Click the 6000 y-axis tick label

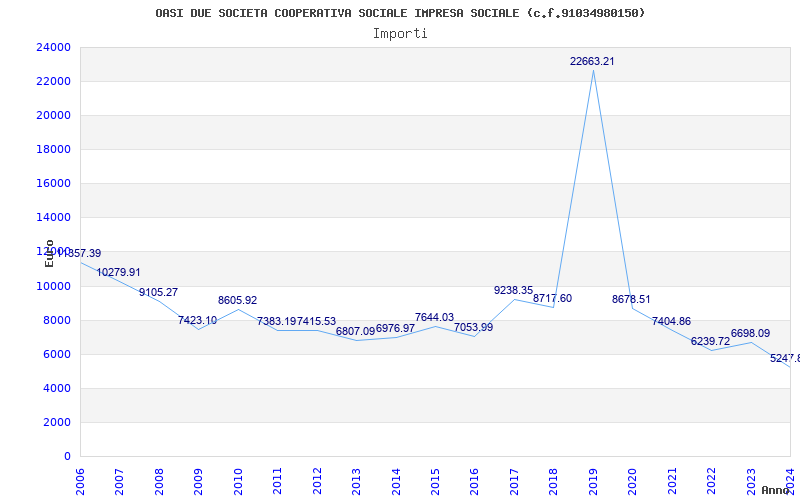[57, 355]
